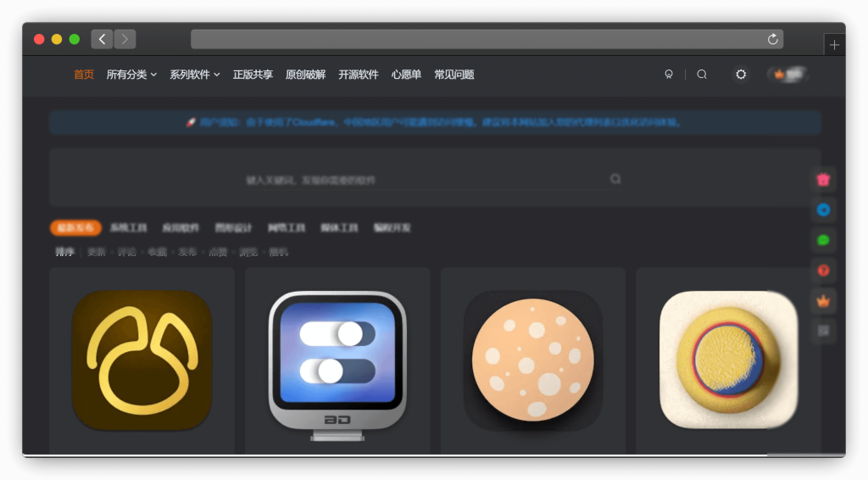Click the keyword search input field
This screenshot has width=868, height=480.
[x=424, y=180]
